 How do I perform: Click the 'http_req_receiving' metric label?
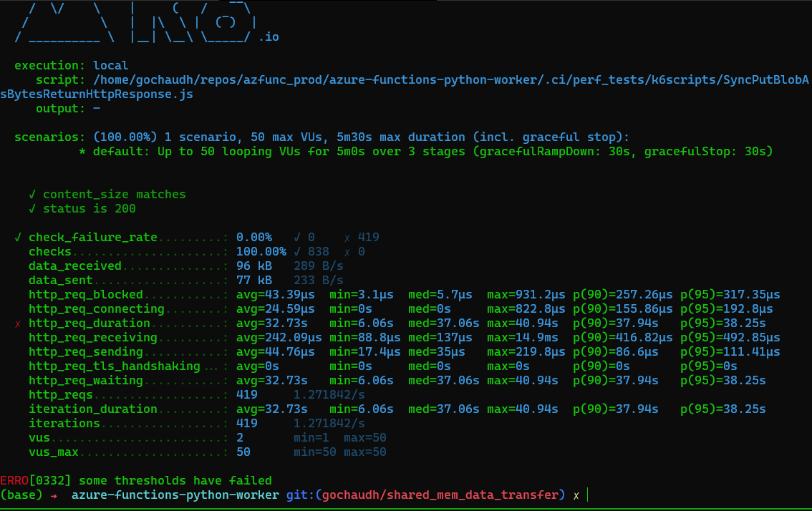tap(92, 338)
